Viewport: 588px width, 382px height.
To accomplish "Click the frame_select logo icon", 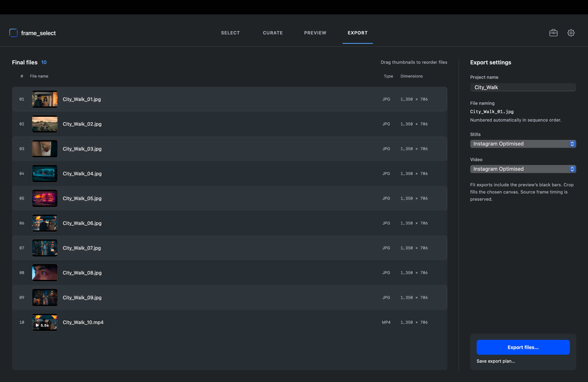I will (x=14, y=33).
